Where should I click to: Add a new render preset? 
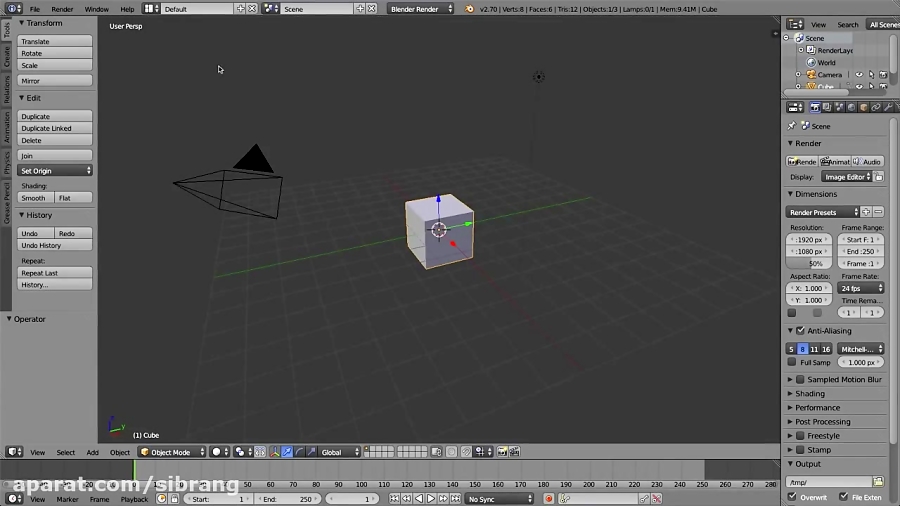coord(866,212)
